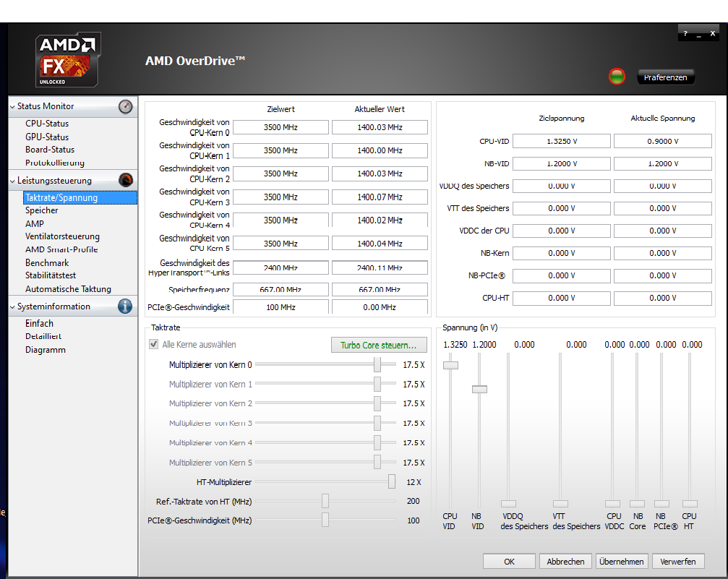Click the NB PCIe voltage slider handle
The height and width of the screenshot is (579, 728).
[661, 504]
